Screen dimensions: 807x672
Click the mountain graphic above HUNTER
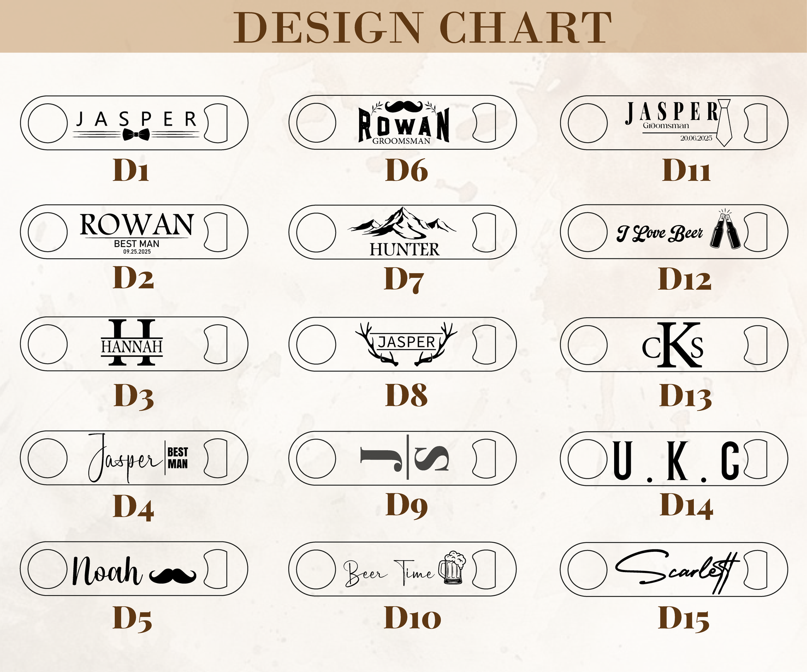pyautogui.click(x=402, y=224)
